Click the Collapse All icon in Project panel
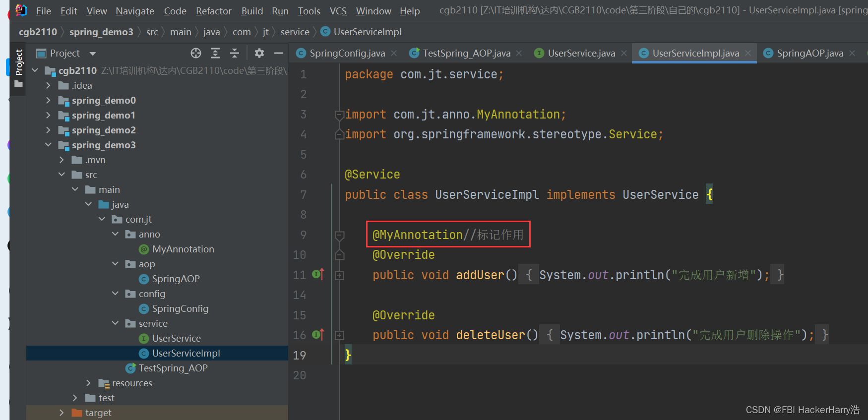Image resolution: width=868 pixels, height=420 pixels. [235, 53]
